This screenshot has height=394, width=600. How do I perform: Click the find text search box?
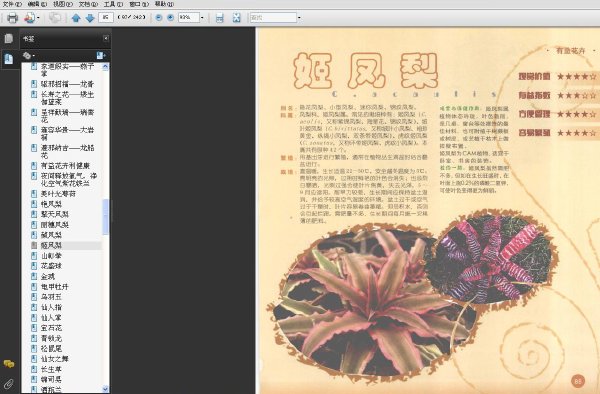pos(273,17)
